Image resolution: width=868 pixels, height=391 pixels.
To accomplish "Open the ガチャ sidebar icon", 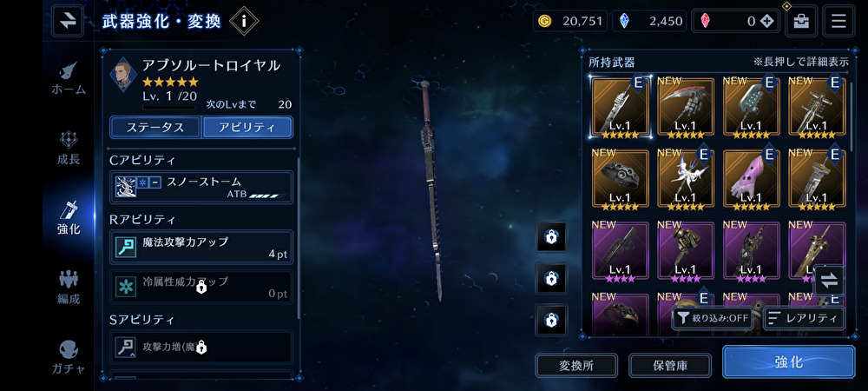I will (69, 357).
